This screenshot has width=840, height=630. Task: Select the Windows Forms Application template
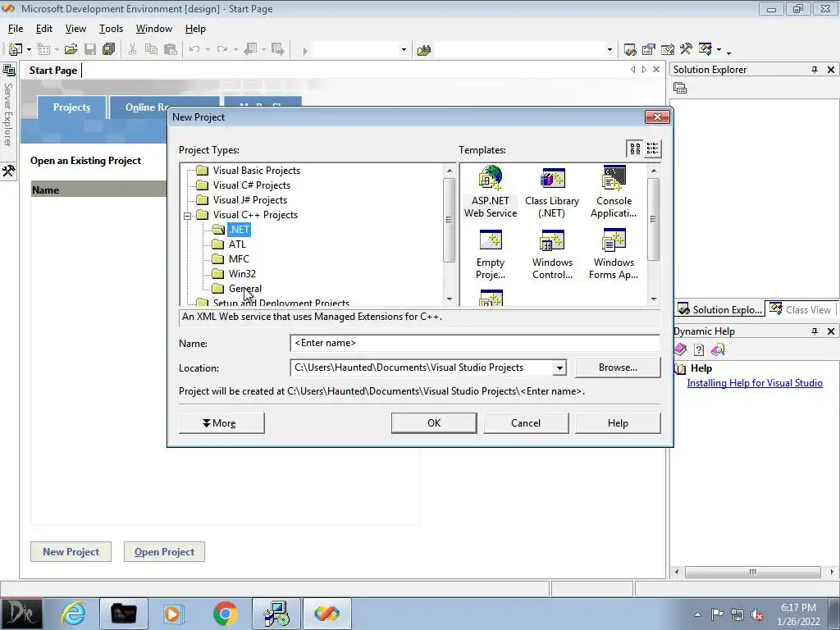(614, 254)
